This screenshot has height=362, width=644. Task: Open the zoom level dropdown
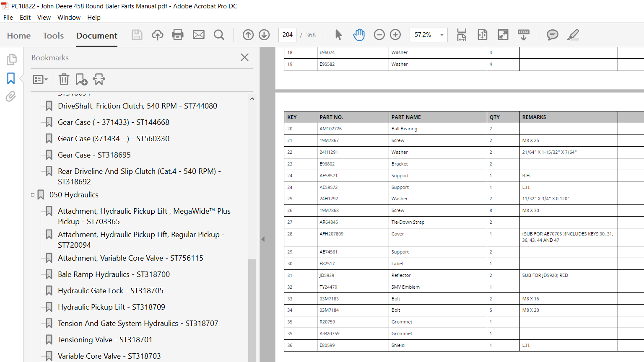441,35
